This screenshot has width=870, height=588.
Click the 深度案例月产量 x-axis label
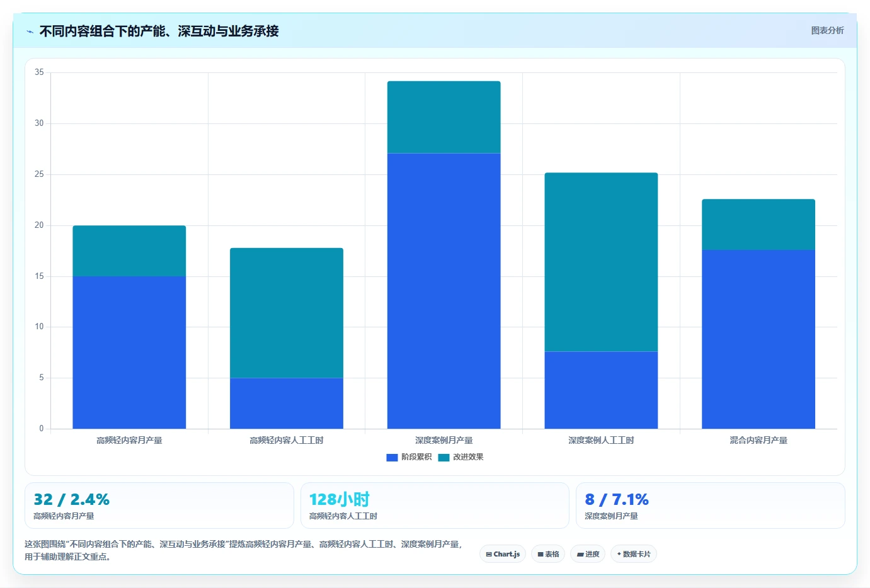point(444,441)
